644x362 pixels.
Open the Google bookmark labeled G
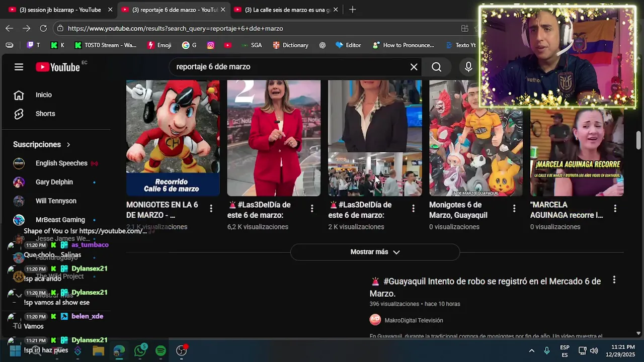click(189, 45)
